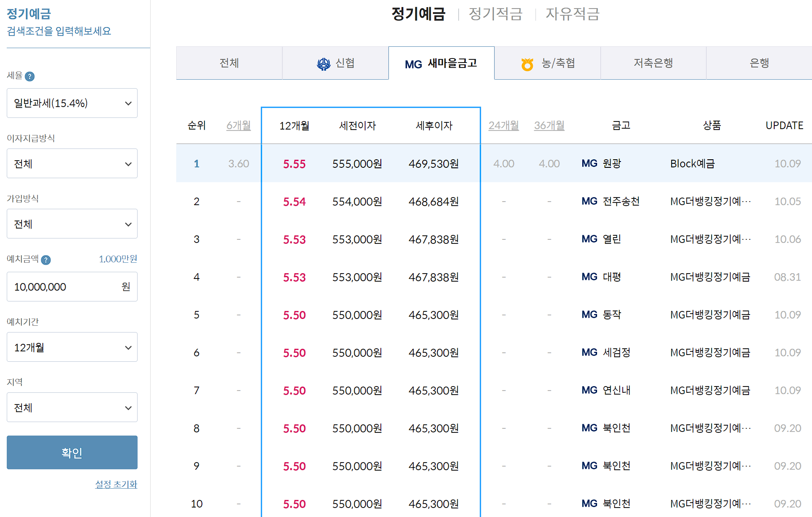Open the 이자지급방식 dropdown

coord(72,163)
